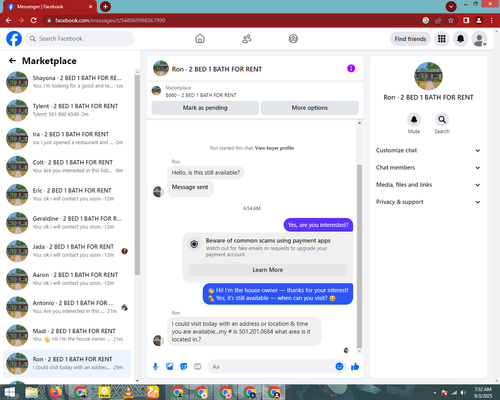The width and height of the screenshot is (500, 400).
Task: Open the Facebook menu grid icon
Action: click(x=442, y=39)
